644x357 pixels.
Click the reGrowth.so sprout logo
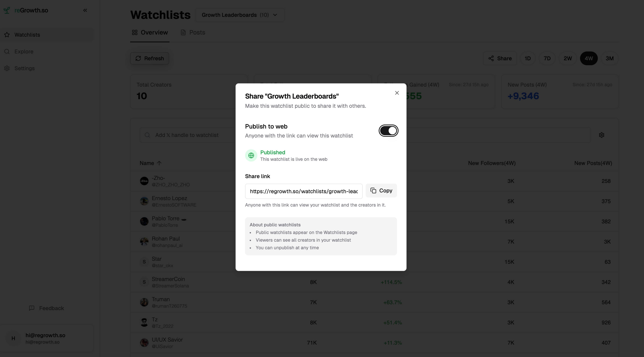(x=7, y=10)
